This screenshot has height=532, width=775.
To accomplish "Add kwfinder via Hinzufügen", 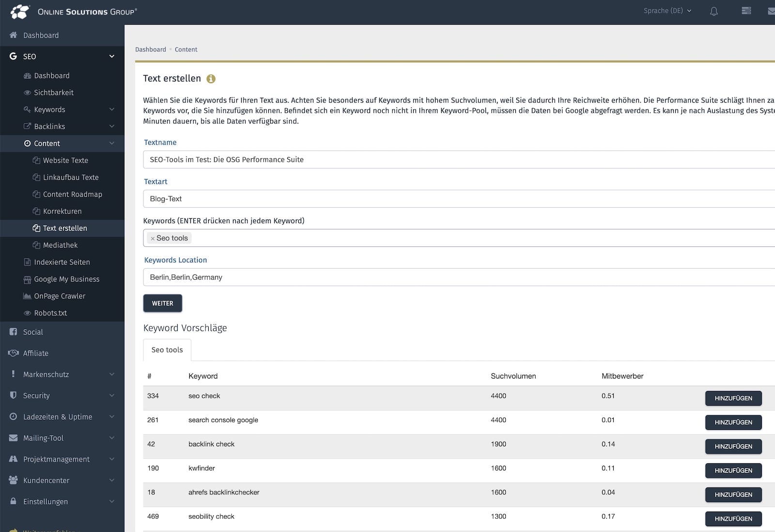I will (733, 471).
